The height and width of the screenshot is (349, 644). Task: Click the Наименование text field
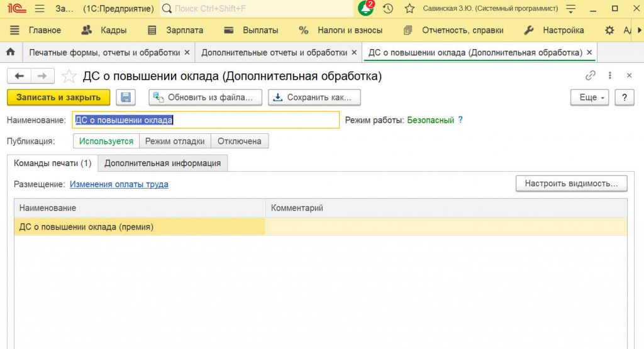206,119
